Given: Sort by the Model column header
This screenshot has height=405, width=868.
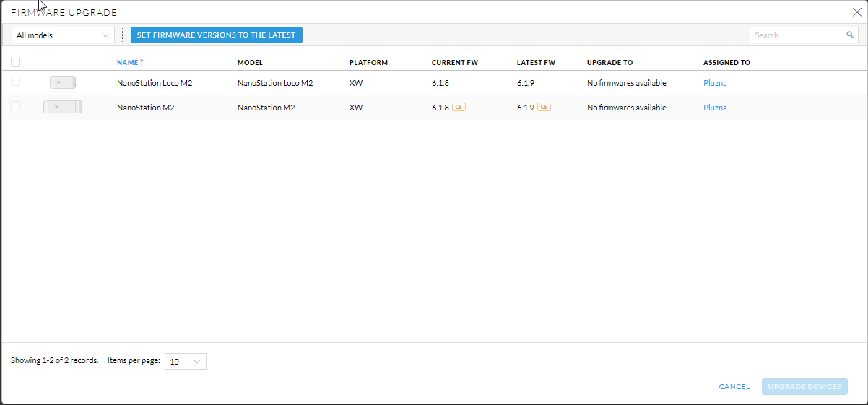Looking at the screenshot, I should (x=250, y=63).
